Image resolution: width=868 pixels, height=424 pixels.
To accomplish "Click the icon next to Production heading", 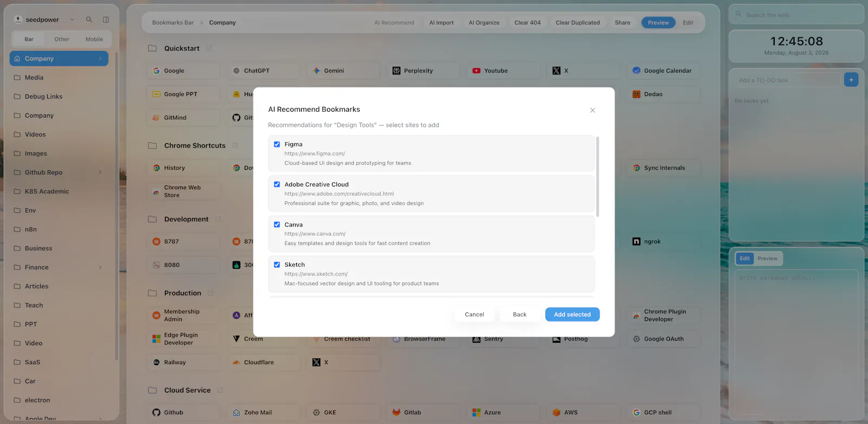I will point(210,293).
